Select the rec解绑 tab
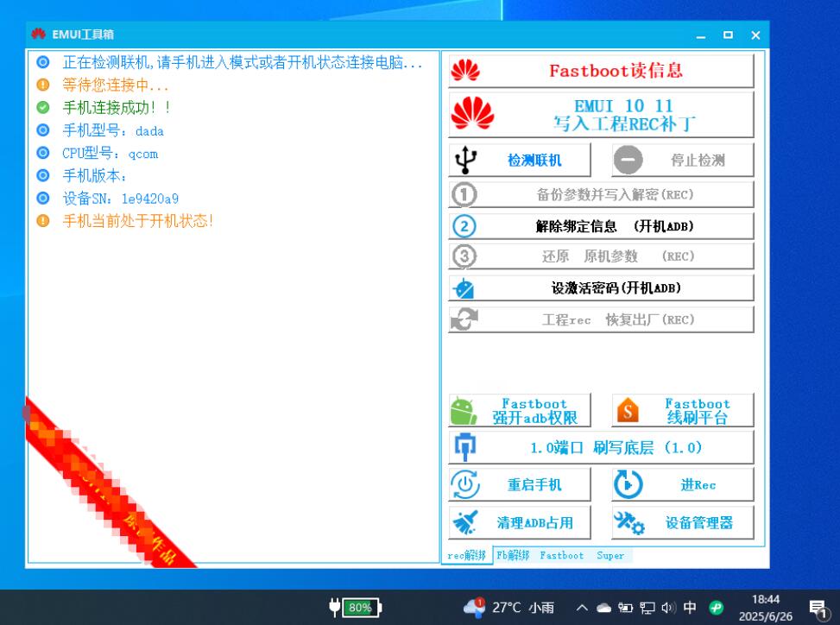 pos(467,556)
